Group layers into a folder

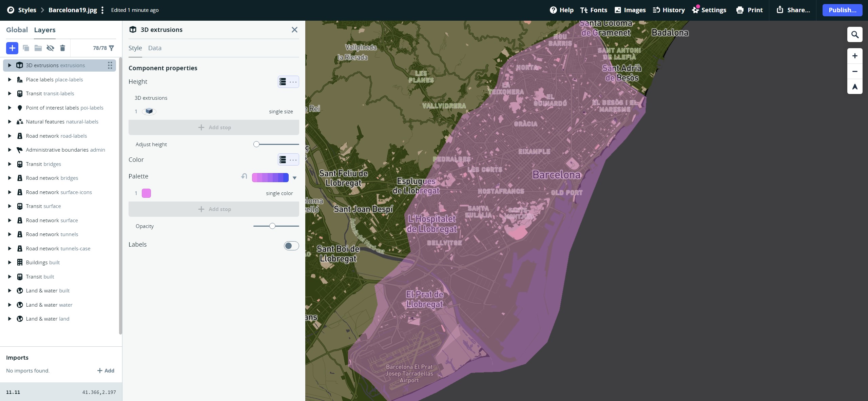click(38, 48)
